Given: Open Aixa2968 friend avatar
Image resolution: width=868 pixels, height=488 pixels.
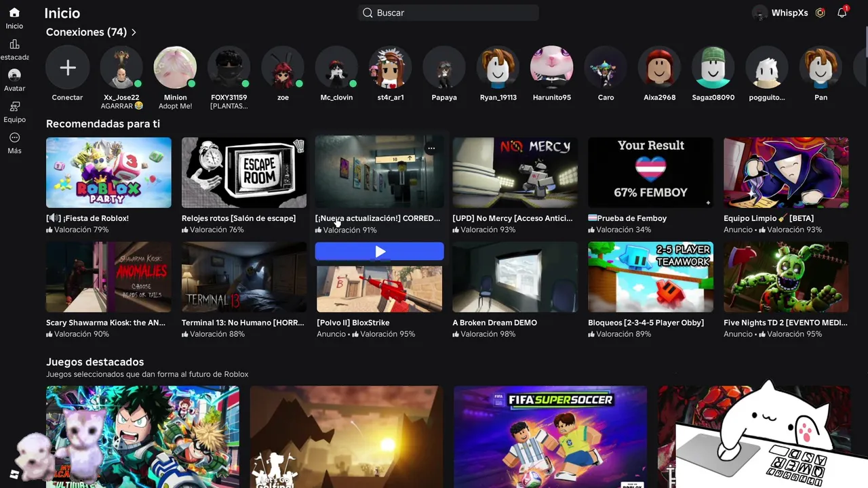Looking at the screenshot, I should click(x=660, y=68).
